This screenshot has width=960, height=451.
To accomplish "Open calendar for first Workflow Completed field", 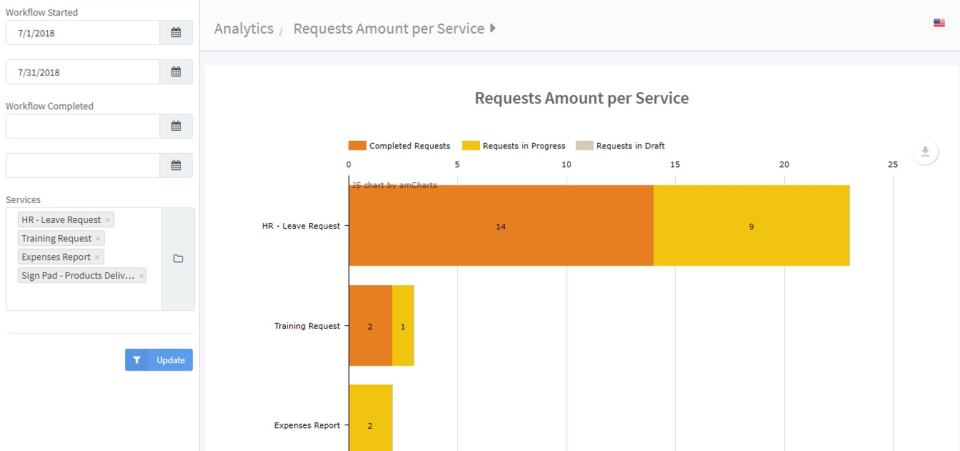I will coord(176,126).
